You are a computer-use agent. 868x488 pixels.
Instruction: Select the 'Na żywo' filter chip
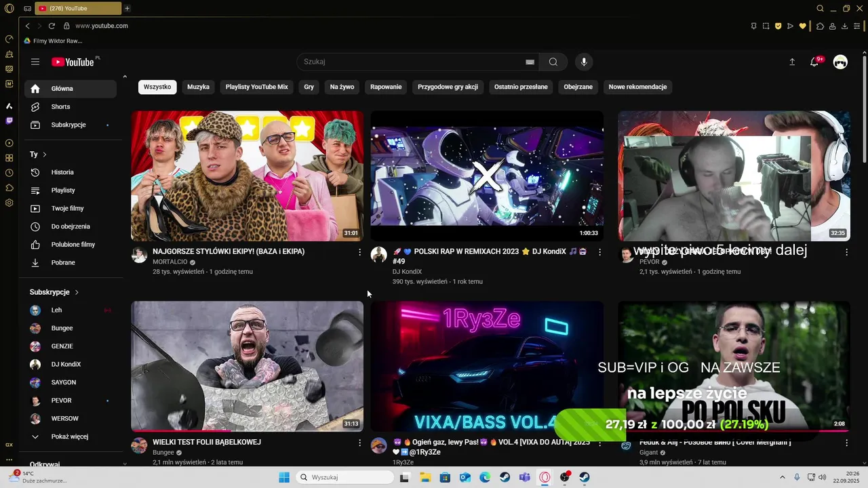pos(342,87)
